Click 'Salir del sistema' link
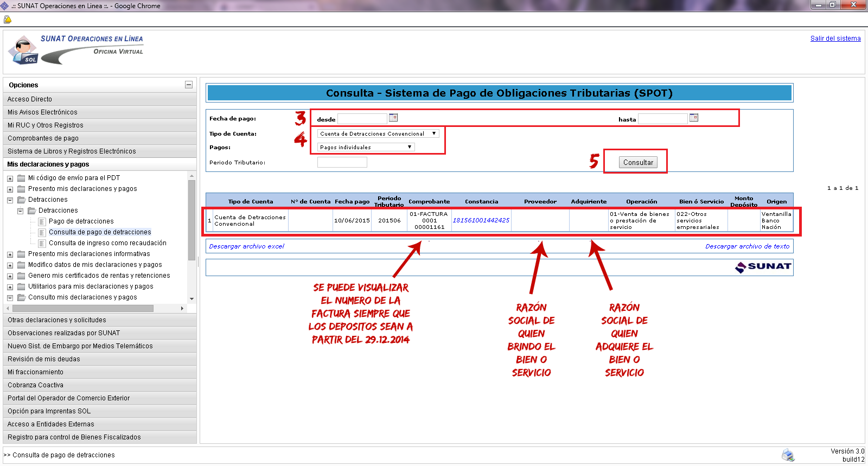 (x=835, y=39)
